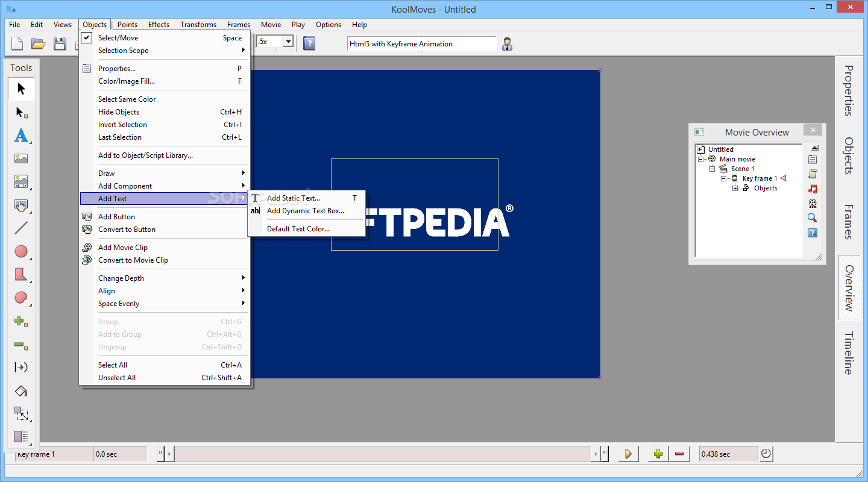This screenshot has width=868, height=482.
Task: Choose the freeform blob shape tool
Action: click(x=21, y=298)
